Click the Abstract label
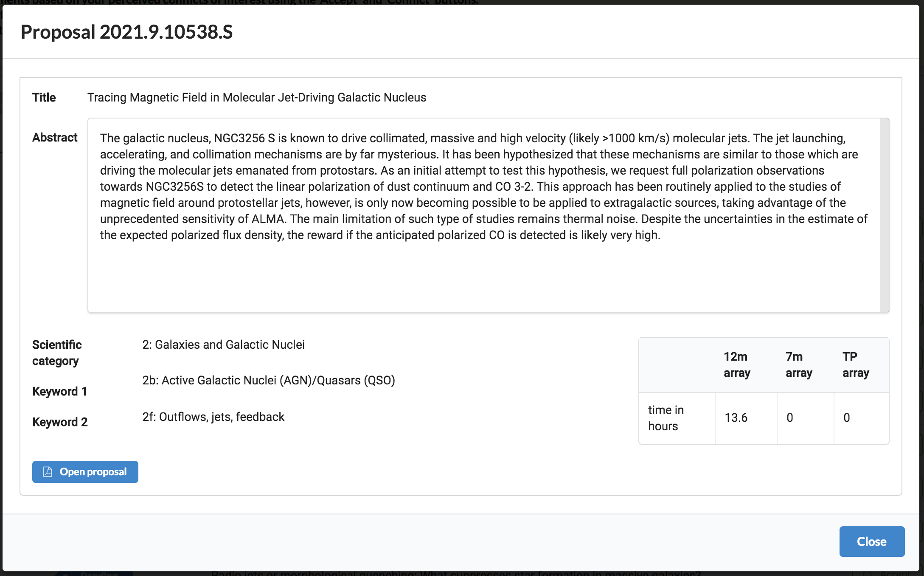This screenshot has height=576, width=924. [x=55, y=138]
